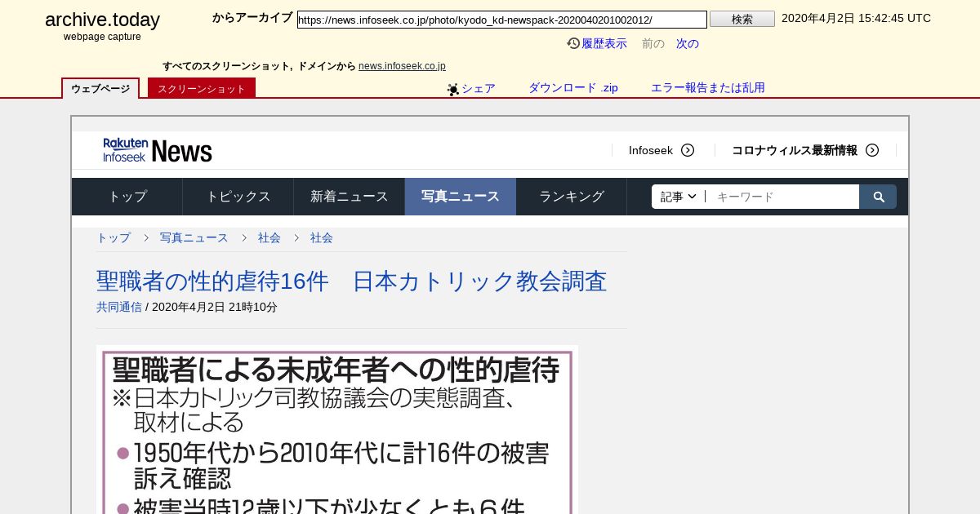Open the article headline 聖職者の性的虐待16件

click(x=352, y=281)
